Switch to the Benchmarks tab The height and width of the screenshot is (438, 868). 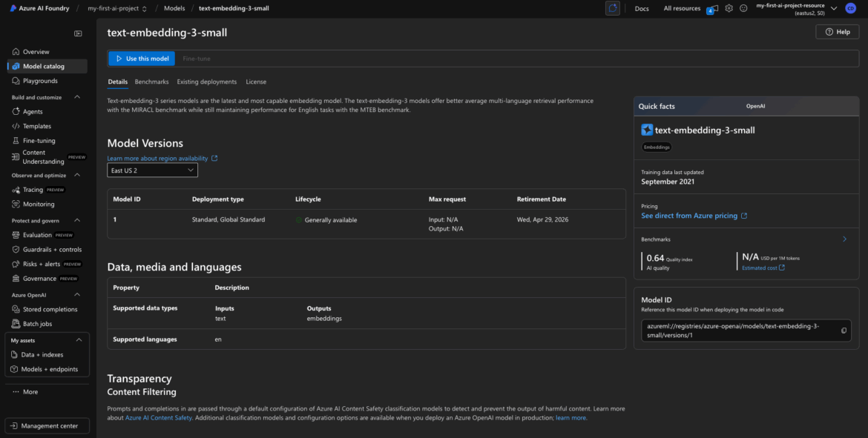click(151, 82)
